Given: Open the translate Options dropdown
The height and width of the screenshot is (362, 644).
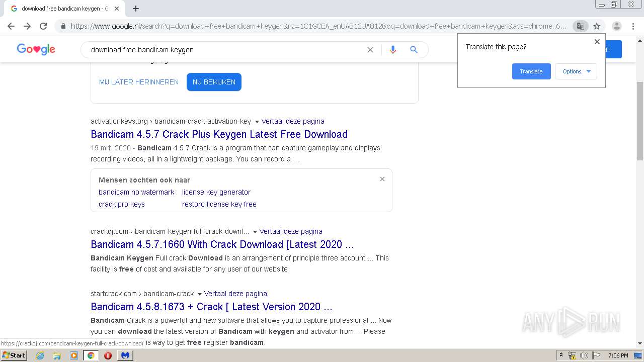Looking at the screenshot, I should pos(576,71).
